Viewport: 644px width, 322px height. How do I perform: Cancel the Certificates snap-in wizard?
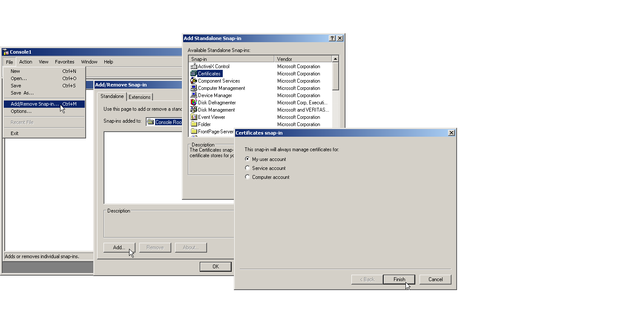point(435,279)
